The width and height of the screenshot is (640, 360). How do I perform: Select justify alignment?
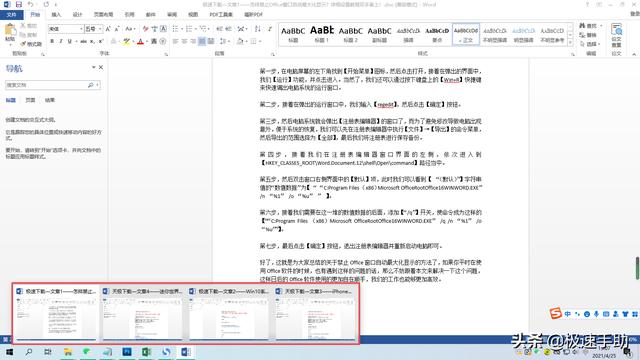click(202, 41)
